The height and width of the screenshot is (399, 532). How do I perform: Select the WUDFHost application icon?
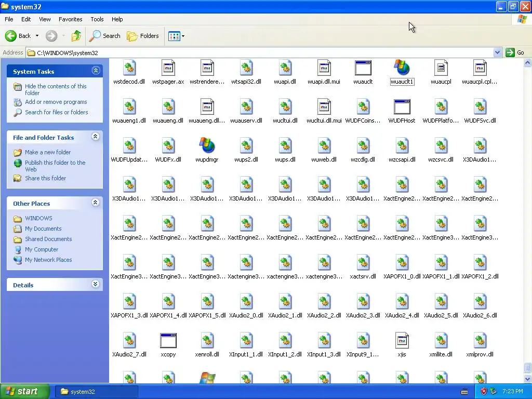[402, 107]
